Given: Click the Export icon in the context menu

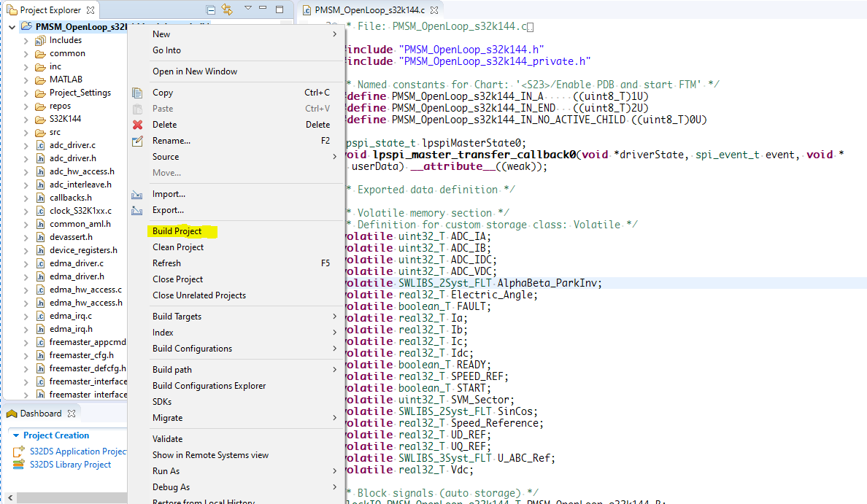Looking at the screenshot, I should coord(139,210).
